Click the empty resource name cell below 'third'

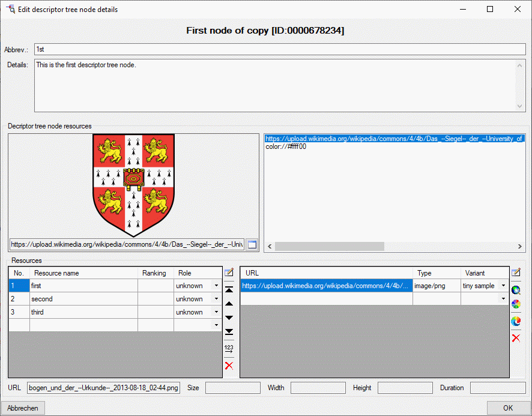point(84,325)
